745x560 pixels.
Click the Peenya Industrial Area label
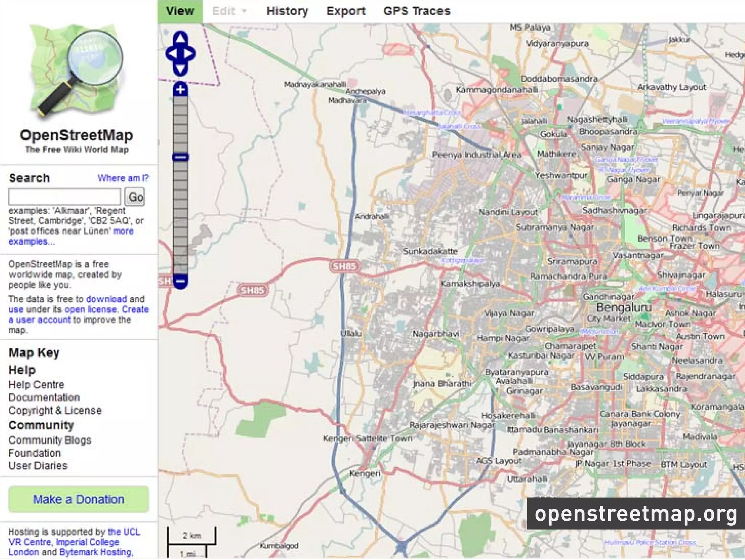[477, 155]
